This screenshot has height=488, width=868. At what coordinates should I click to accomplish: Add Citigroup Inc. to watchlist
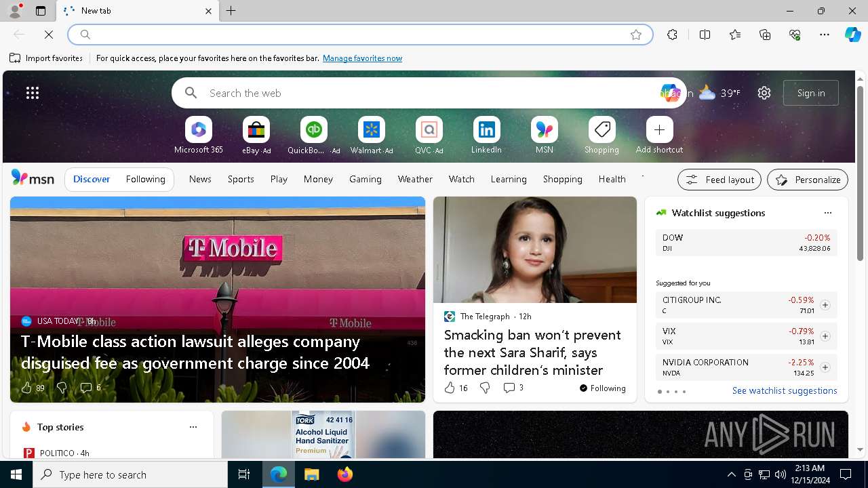click(825, 305)
